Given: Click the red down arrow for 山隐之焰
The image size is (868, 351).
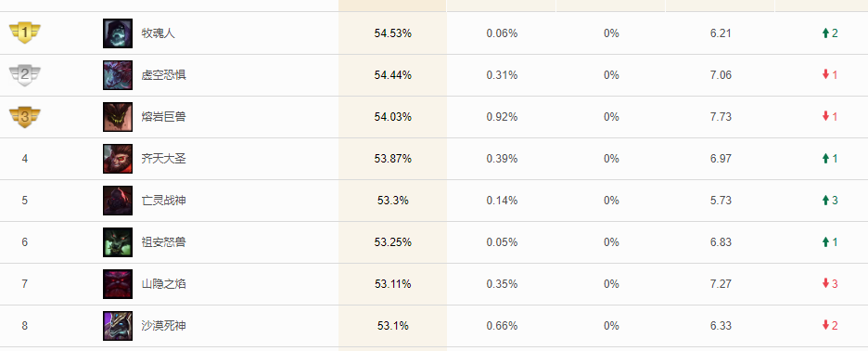Looking at the screenshot, I should [825, 284].
